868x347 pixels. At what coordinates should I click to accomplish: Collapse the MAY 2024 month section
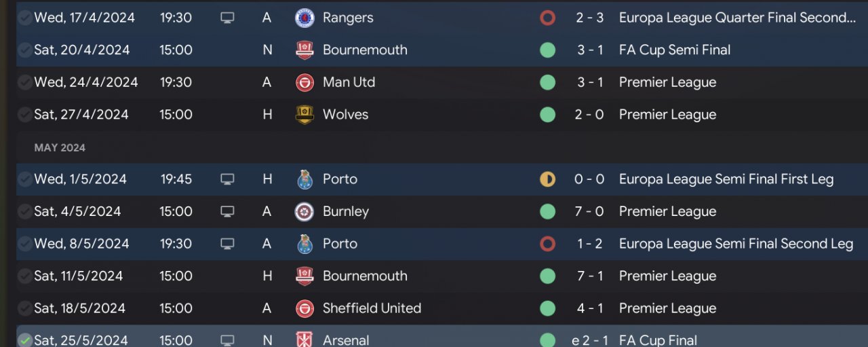60,147
